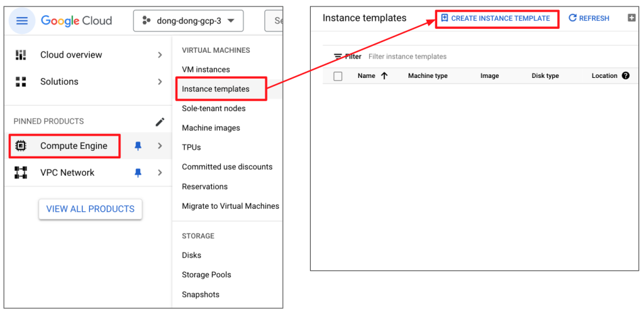Open Migrate to Virtual Machines
The width and height of the screenshot is (644, 318).
click(x=230, y=206)
